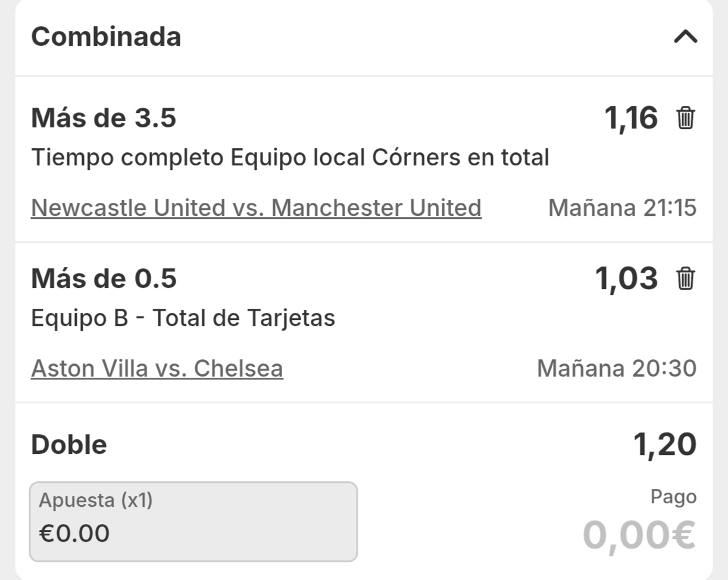
Task: Open Newcastle United vs. Manchester United match
Action: click(256, 208)
